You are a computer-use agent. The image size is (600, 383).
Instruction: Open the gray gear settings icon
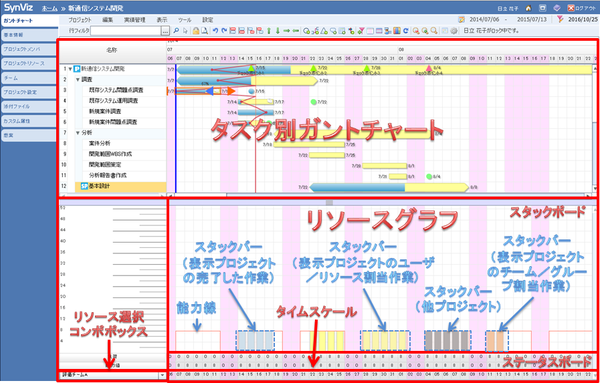point(454,31)
